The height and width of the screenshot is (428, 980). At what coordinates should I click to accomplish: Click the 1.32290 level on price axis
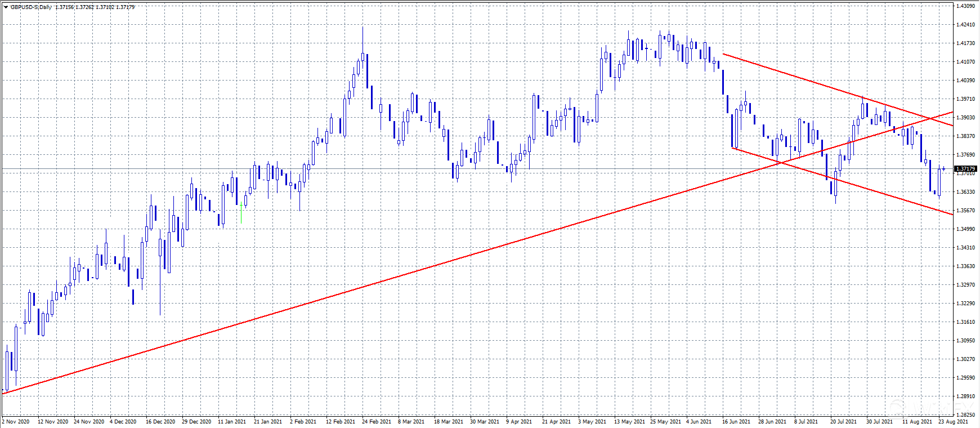pos(966,304)
